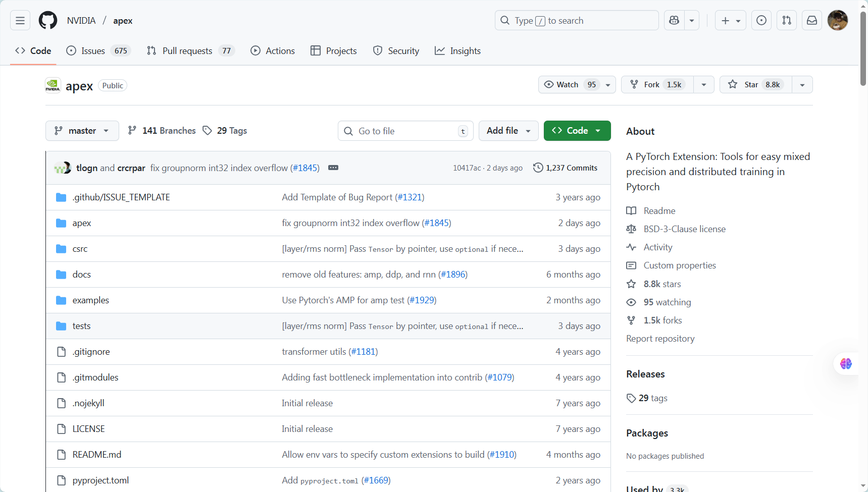Image resolution: width=868 pixels, height=492 pixels.
Task: Open the user profile avatar menu
Action: click(838, 21)
